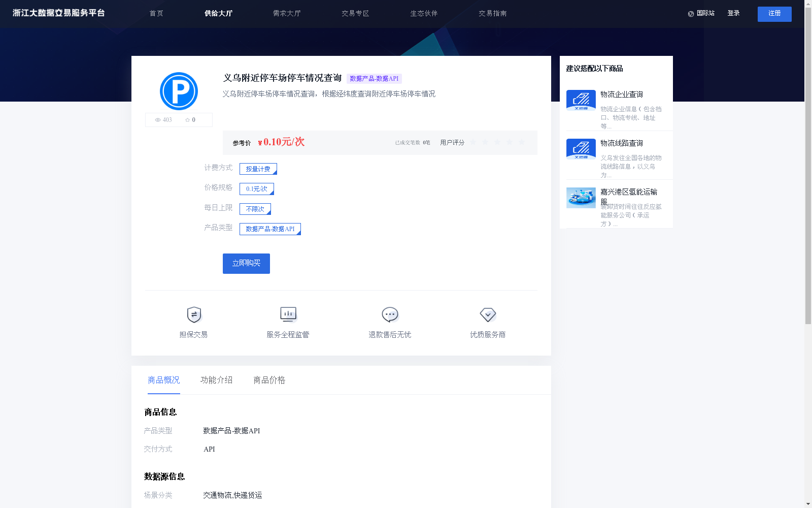Image resolution: width=812 pixels, height=508 pixels.
Task: Click the 交通物流,快递货运 scene category value
Action: 232,495
